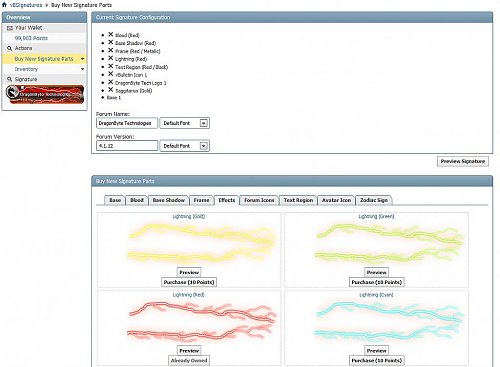500x367 pixels.
Task: Click the home icon in breadcrumb
Action: click(4, 5)
